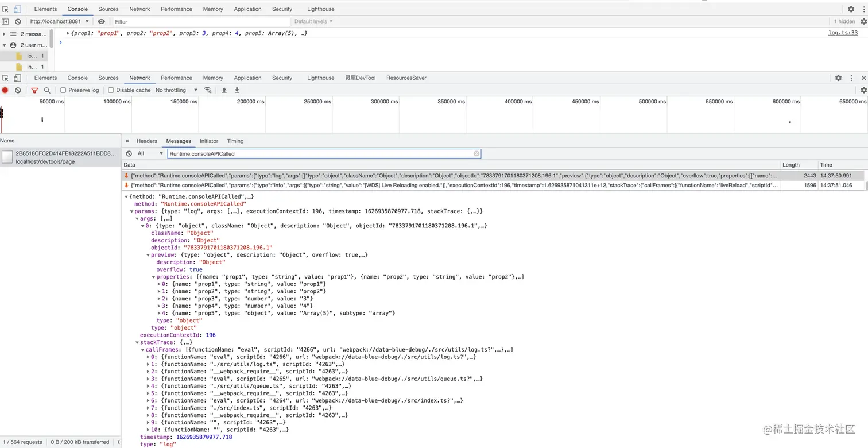Focus the console Filter input
The height and width of the screenshot is (448, 868).
point(201,21)
